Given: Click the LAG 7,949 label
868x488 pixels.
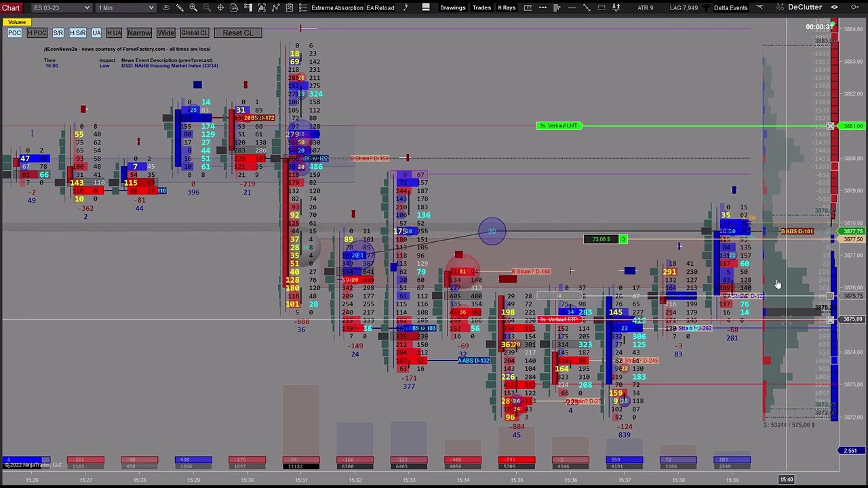Looking at the screenshot, I should [683, 7].
